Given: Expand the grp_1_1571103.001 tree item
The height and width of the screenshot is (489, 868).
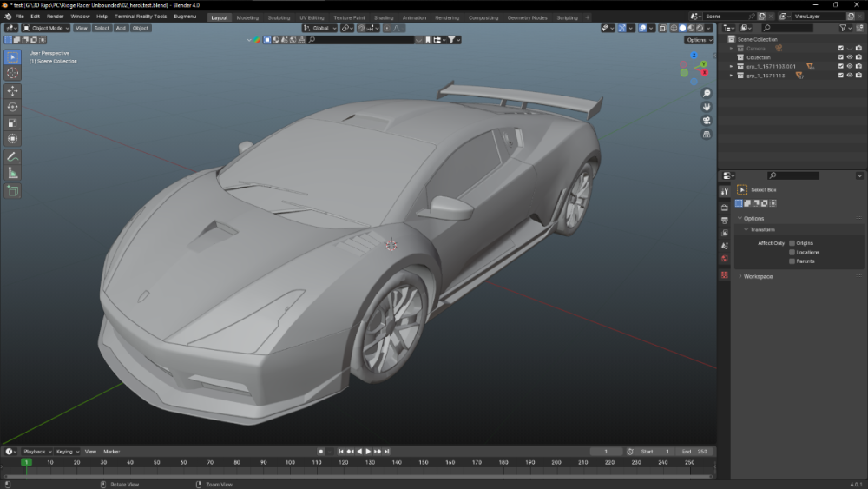Looking at the screenshot, I should coord(731,66).
